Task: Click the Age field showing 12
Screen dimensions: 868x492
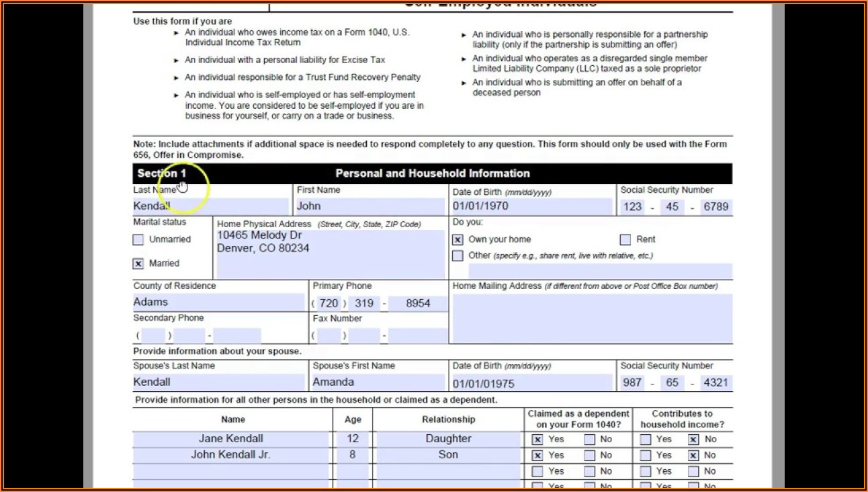Action: point(353,439)
